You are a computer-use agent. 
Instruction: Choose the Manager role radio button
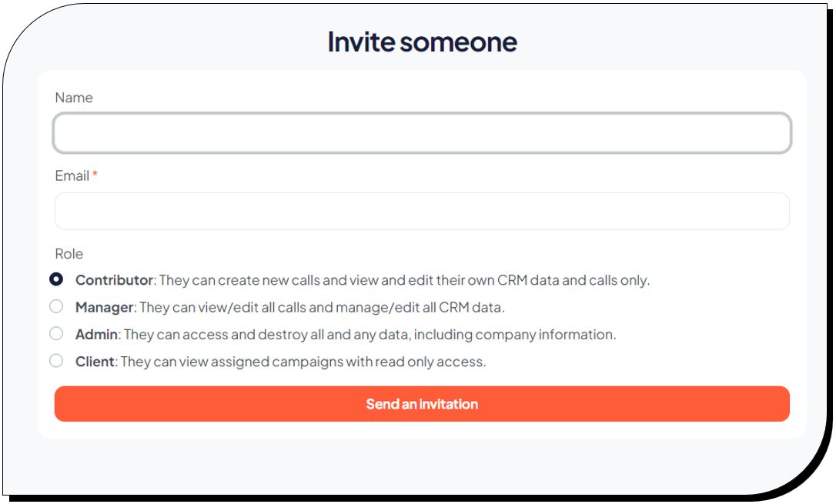tap(56, 307)
